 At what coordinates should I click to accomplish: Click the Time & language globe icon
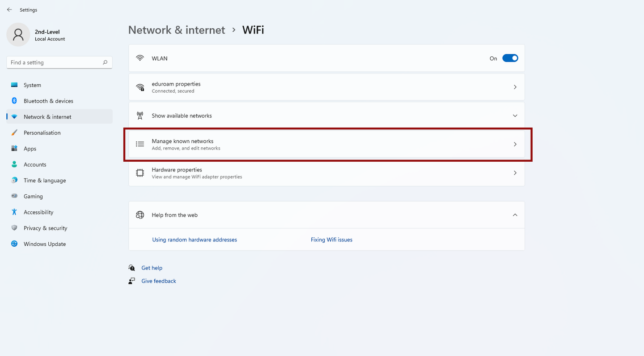point(14,180)
